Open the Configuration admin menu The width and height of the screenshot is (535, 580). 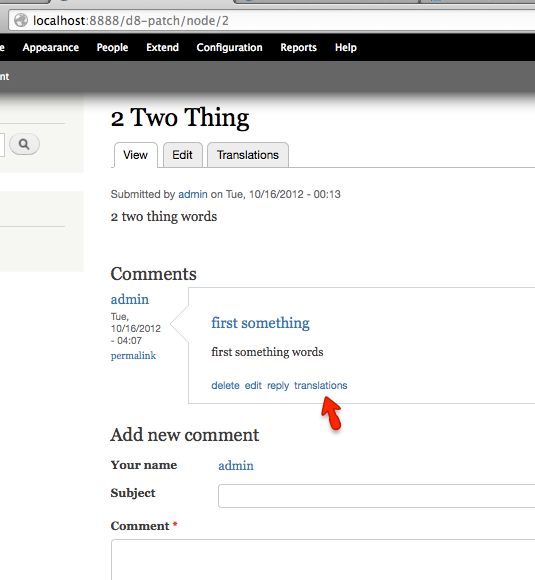pyautogui.click(x=229, y=47)
